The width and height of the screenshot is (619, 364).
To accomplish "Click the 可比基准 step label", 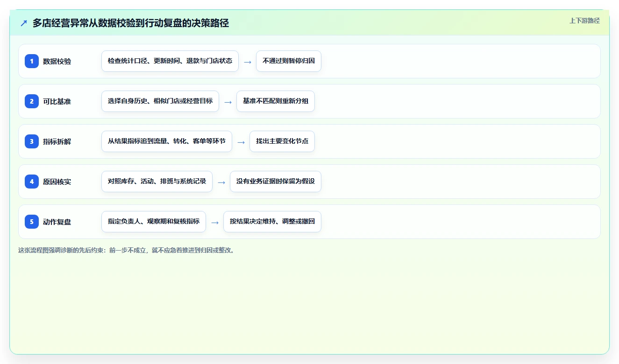I will [57, 101].
